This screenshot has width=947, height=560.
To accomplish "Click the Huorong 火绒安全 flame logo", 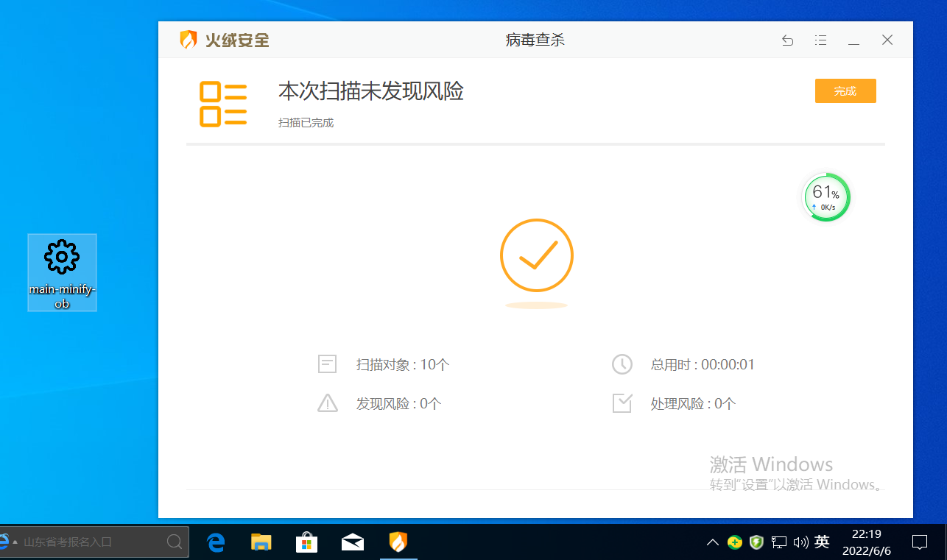I will (x=189, y=40).
